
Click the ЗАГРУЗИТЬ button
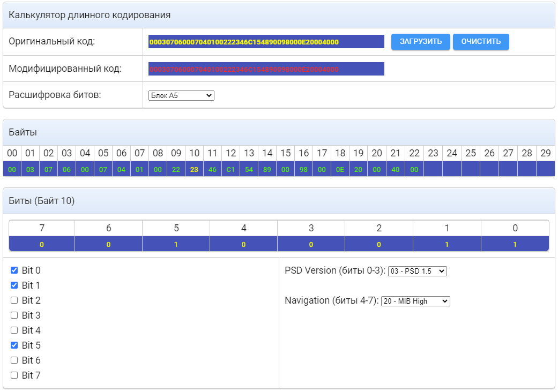tap(420, 42)
